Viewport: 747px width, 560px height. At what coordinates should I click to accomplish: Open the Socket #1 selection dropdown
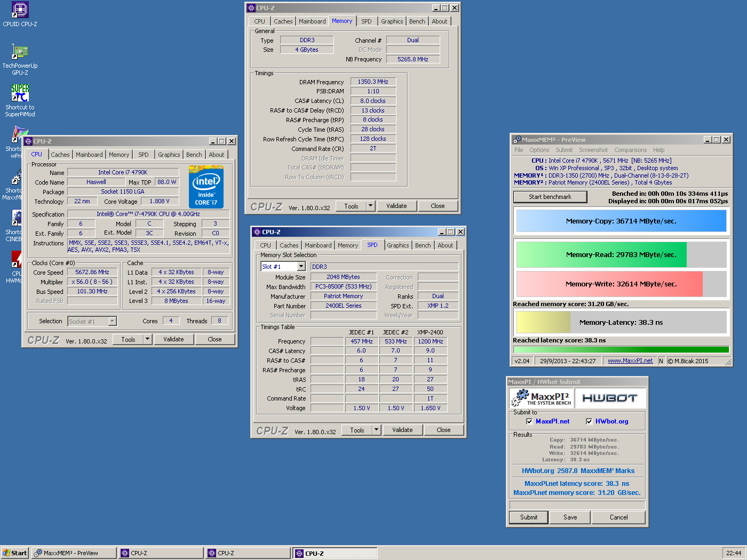[112, 321]
